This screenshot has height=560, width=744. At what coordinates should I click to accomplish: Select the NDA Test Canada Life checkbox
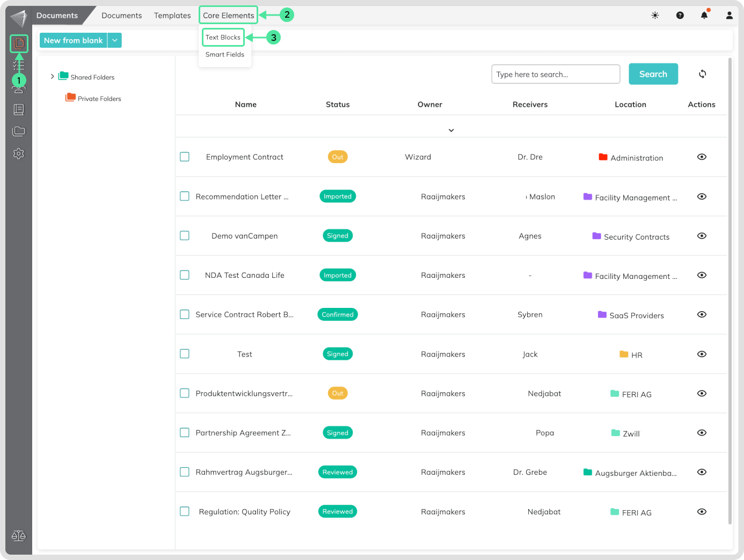point(185,275)
